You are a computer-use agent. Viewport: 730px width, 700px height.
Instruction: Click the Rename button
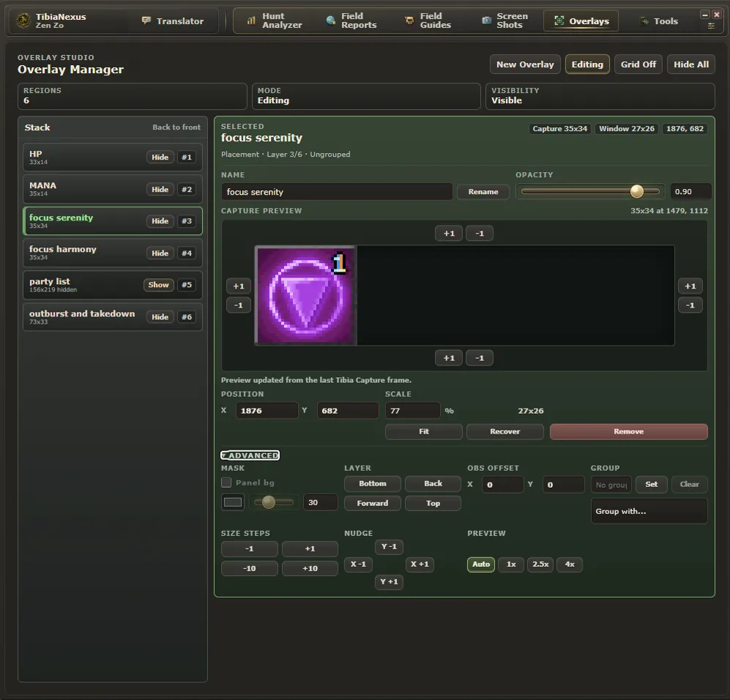483,192
